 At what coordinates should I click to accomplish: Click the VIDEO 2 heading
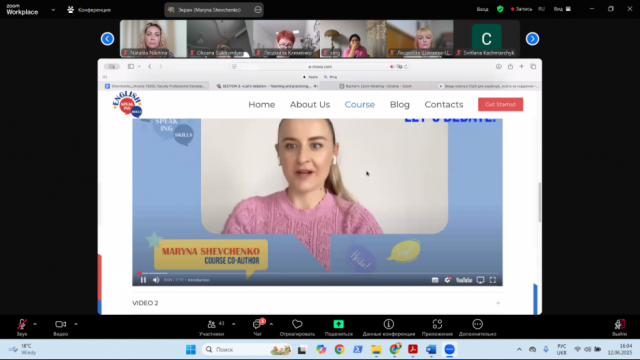click(x=145, y=303)
